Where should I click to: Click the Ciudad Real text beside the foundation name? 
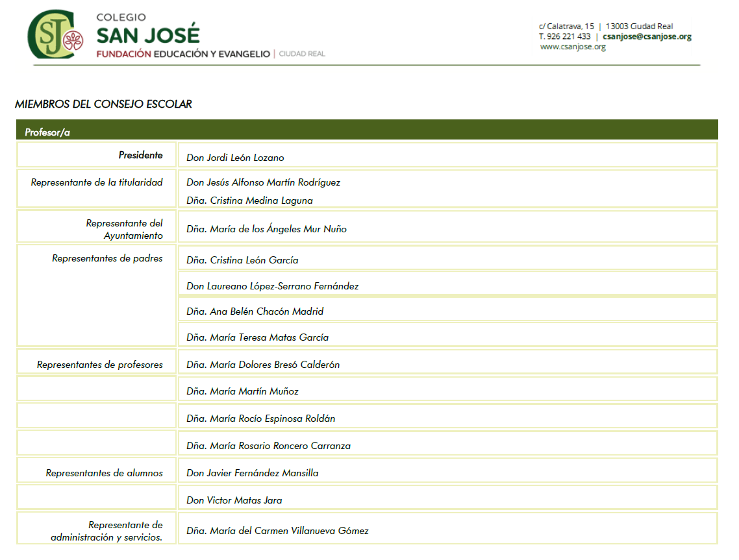click(x=301, y=54)
